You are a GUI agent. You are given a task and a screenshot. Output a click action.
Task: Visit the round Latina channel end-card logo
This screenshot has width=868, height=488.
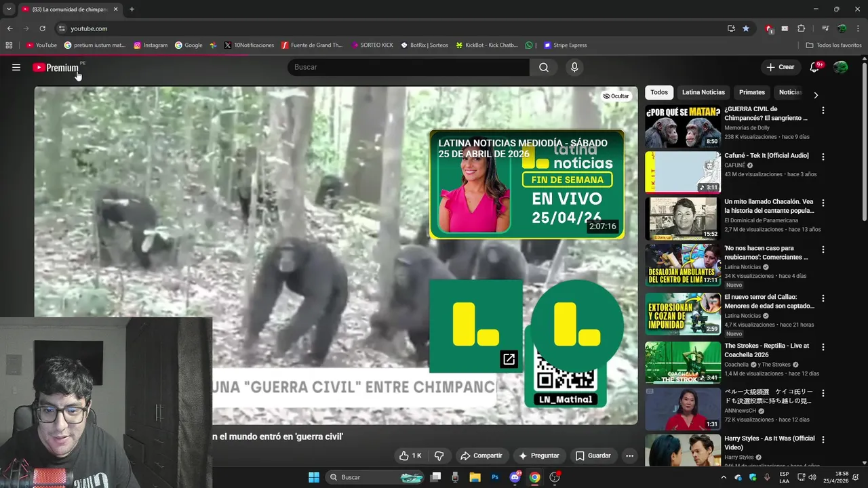coord(577,325)
